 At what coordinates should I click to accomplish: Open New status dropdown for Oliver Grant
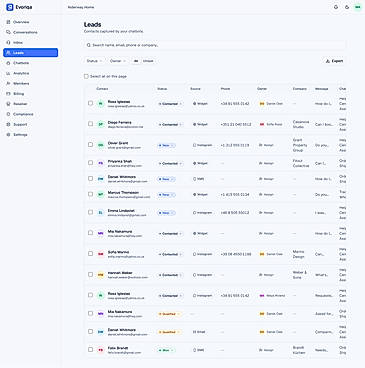[x=166, y=145]
